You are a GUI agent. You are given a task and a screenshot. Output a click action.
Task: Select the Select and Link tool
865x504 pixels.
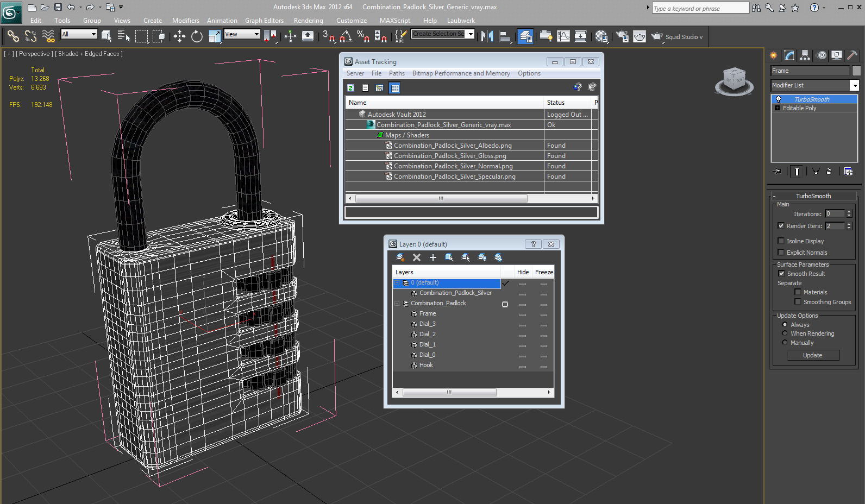coord(13,36)
